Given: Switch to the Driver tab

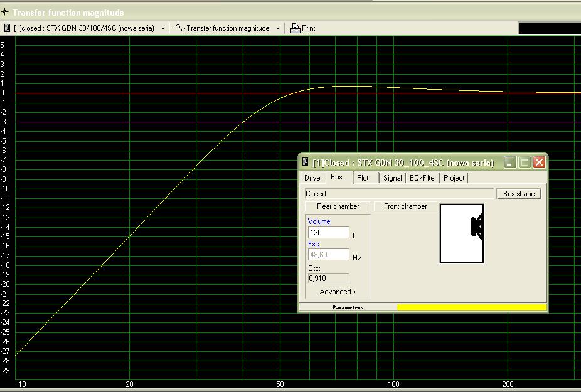Looking at the screenshot, I should 313,178.
